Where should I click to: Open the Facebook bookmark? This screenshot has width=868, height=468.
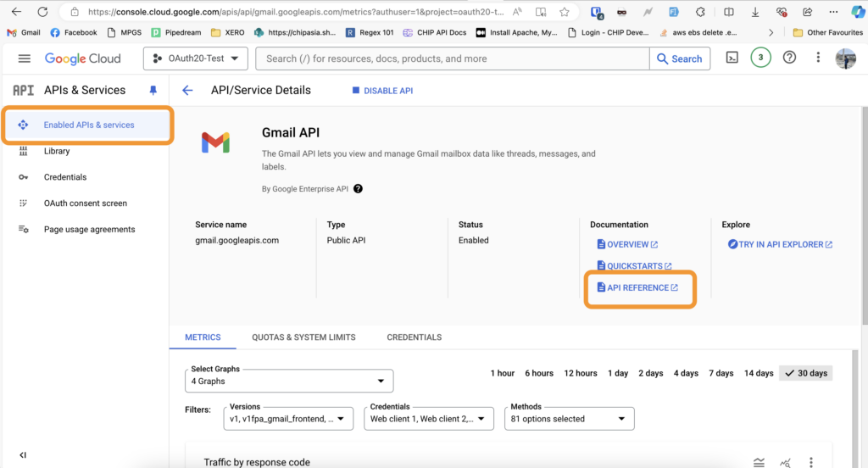[x=74, y=33]
